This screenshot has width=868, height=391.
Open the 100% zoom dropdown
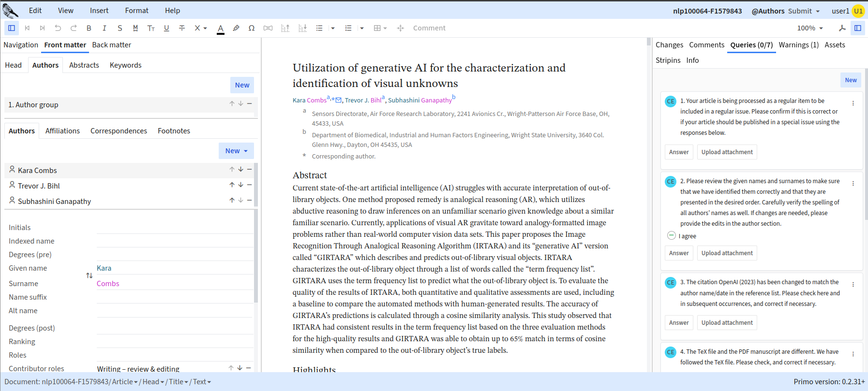pos(810,28)
